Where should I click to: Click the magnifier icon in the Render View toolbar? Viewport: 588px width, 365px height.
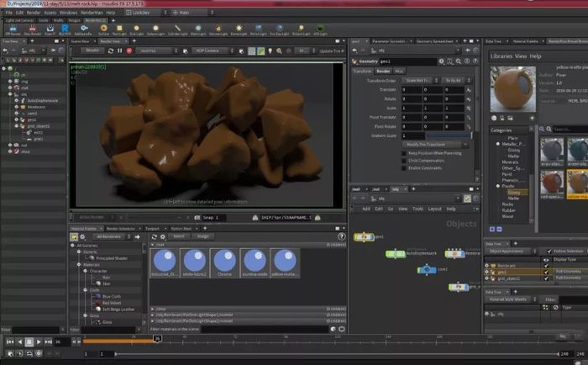tap(279, 50)
